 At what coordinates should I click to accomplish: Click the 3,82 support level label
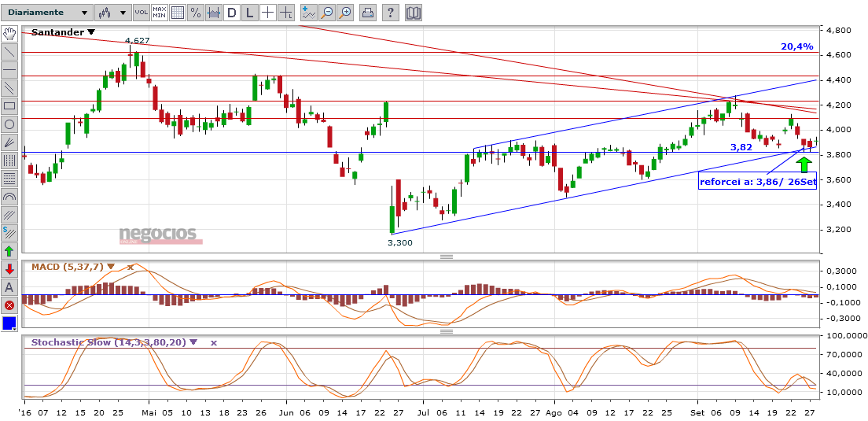(x=741, y=147)
